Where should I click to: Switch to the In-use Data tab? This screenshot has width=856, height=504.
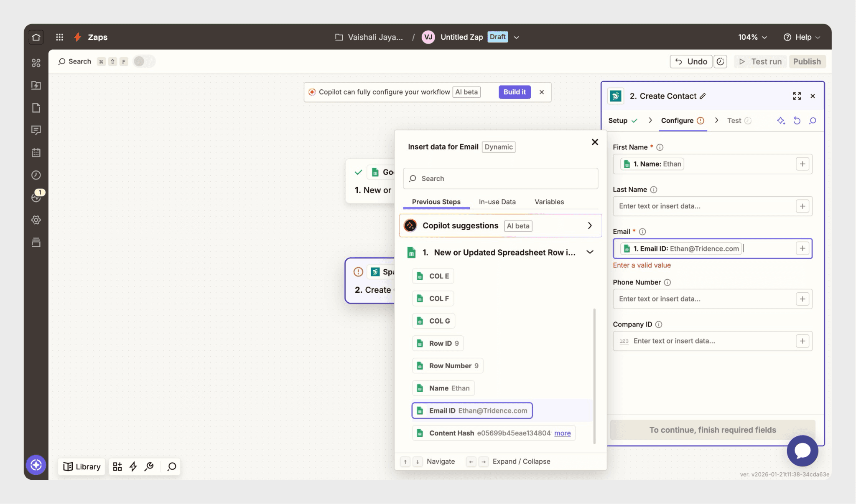click(497, 202)
